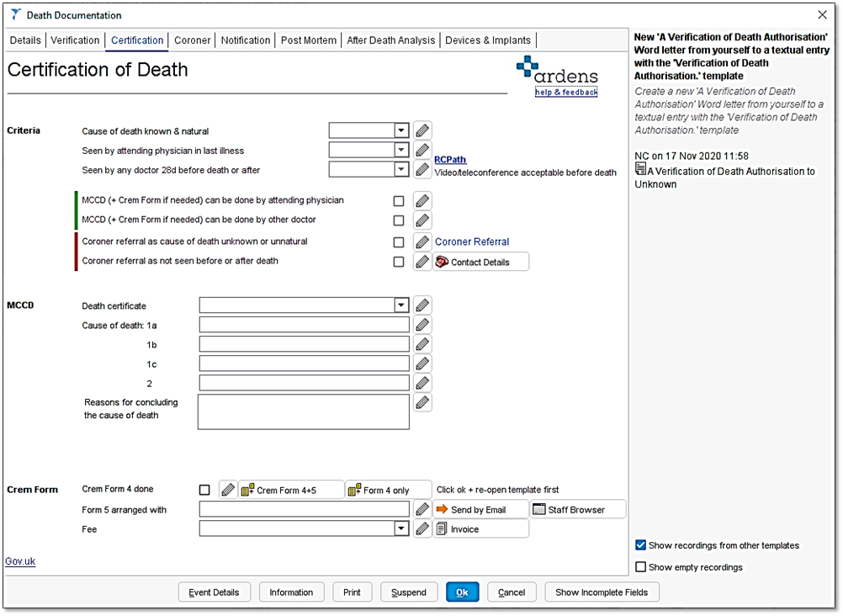Open the Cause of death known & natural dropdown
The width and height of the screenshot is (843, 616).
click(x=402, y=130)
